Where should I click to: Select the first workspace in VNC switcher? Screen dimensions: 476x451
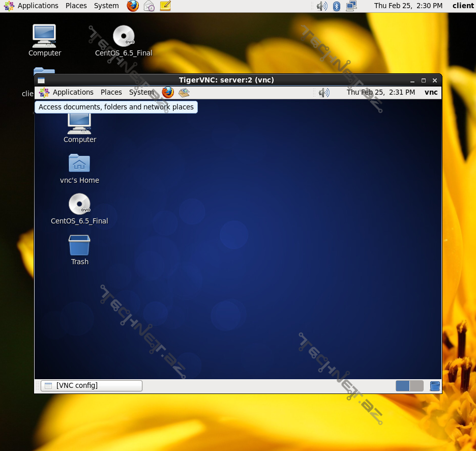pos(403,386)
